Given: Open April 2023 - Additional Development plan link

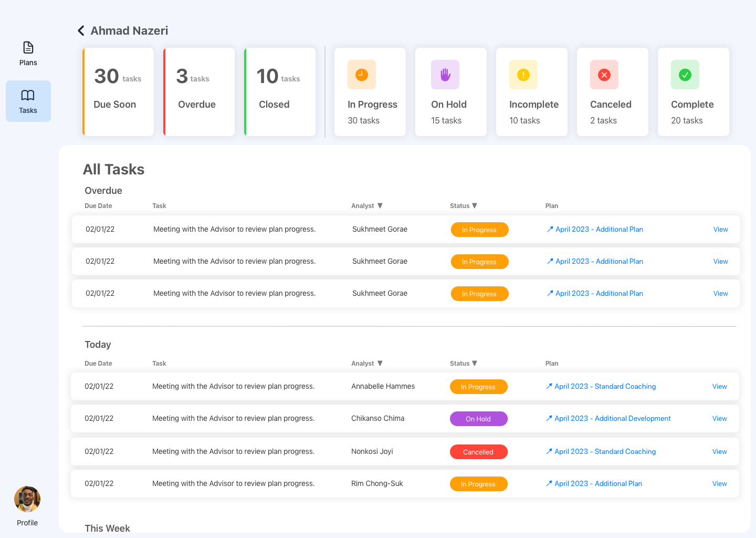Looking at the screenshot, I should click(612, 418).
